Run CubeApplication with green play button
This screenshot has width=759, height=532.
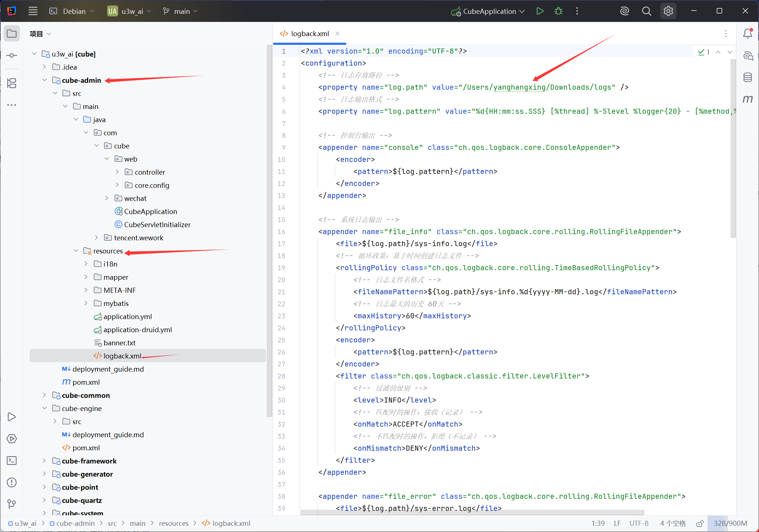tap(540, 11)
